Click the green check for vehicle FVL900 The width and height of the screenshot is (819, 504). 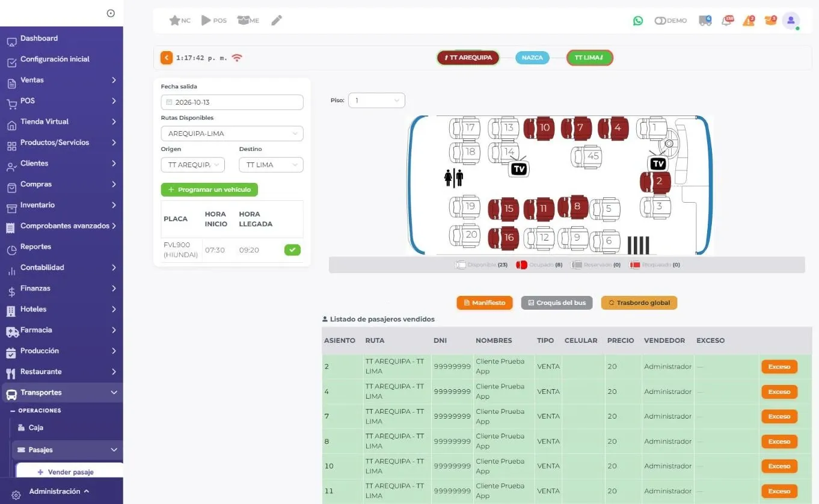(292, 250)
